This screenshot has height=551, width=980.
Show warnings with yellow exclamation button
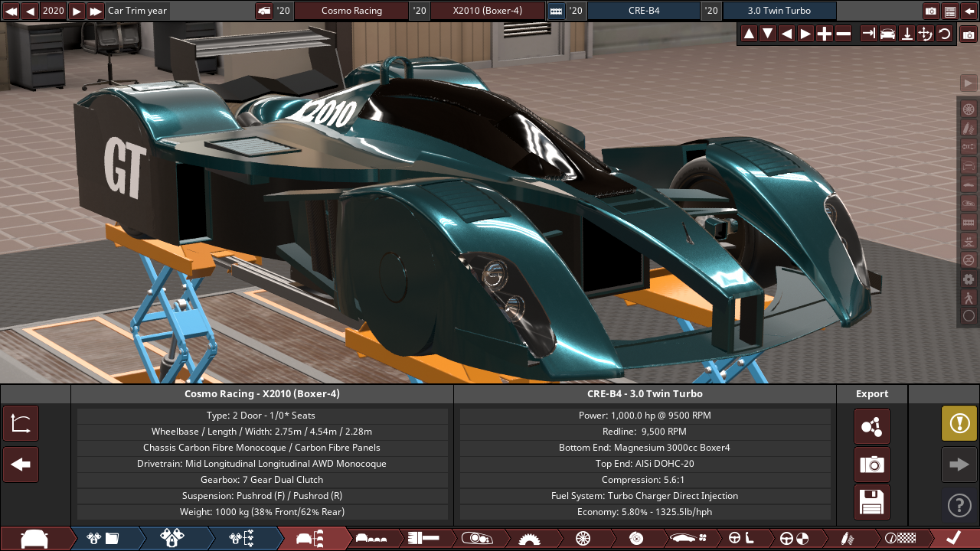click(x=959, y=423)
